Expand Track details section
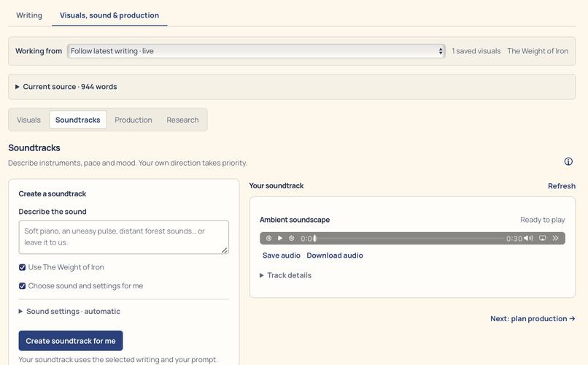This screenshot has width=588, height=365. pos(285,275)
